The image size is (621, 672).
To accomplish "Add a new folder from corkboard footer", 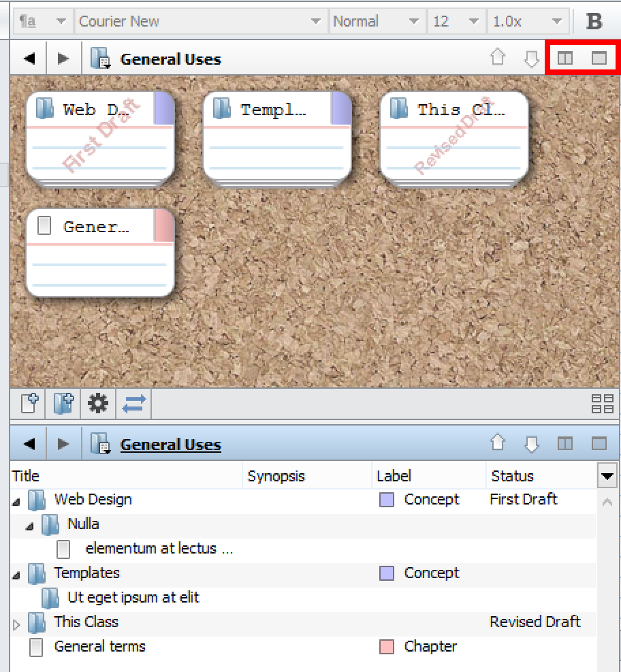I will click(x=63, y=404).
